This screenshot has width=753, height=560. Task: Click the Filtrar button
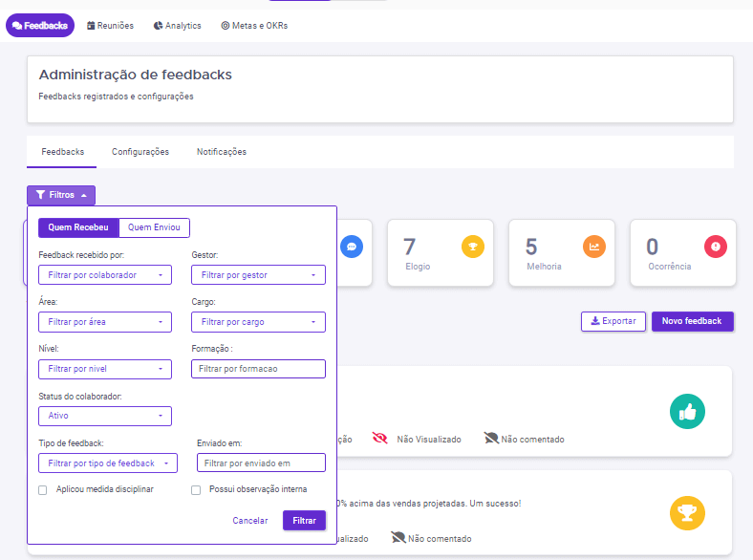pos(304,521)
